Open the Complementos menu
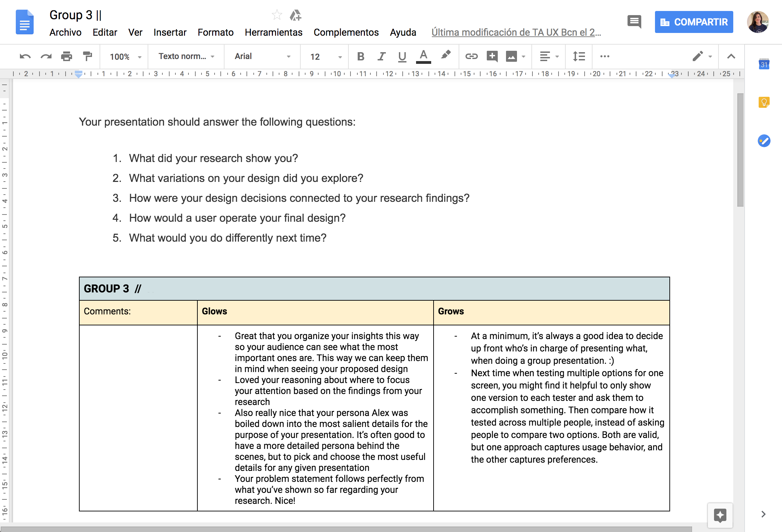This screenshot has height=532, width=782. click(x=346, y=32)
